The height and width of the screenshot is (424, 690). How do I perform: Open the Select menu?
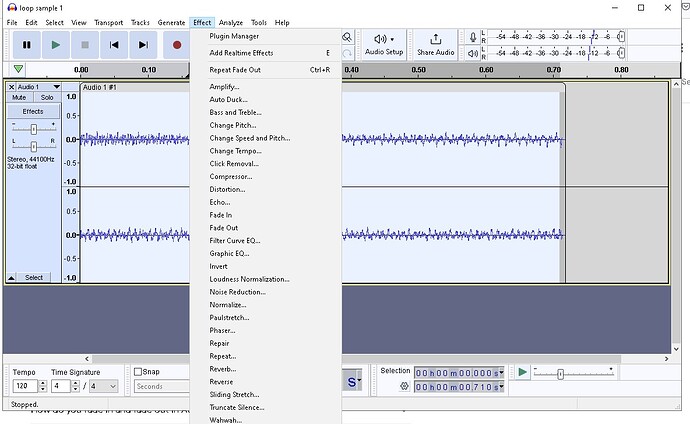click(x=55, y=22)
